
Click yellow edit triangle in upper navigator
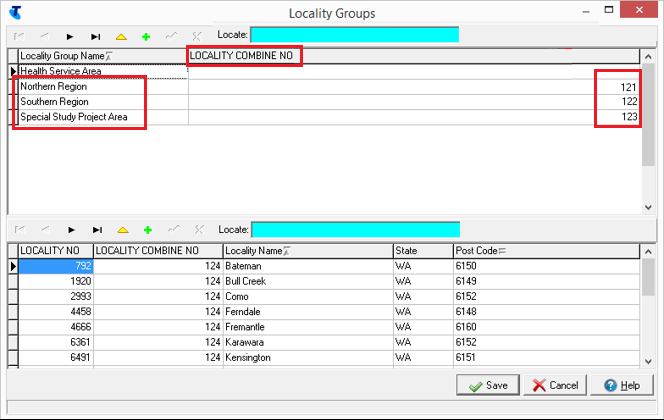pyautogui.click(x=122, y=37)
